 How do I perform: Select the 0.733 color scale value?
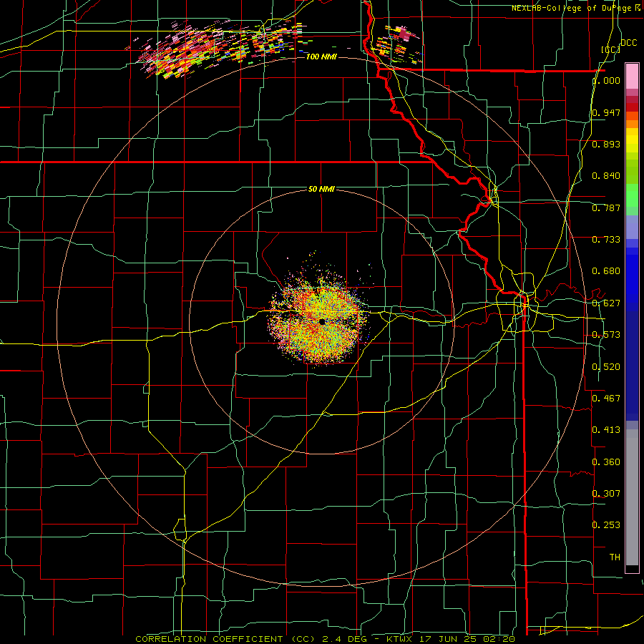[606, 240]
